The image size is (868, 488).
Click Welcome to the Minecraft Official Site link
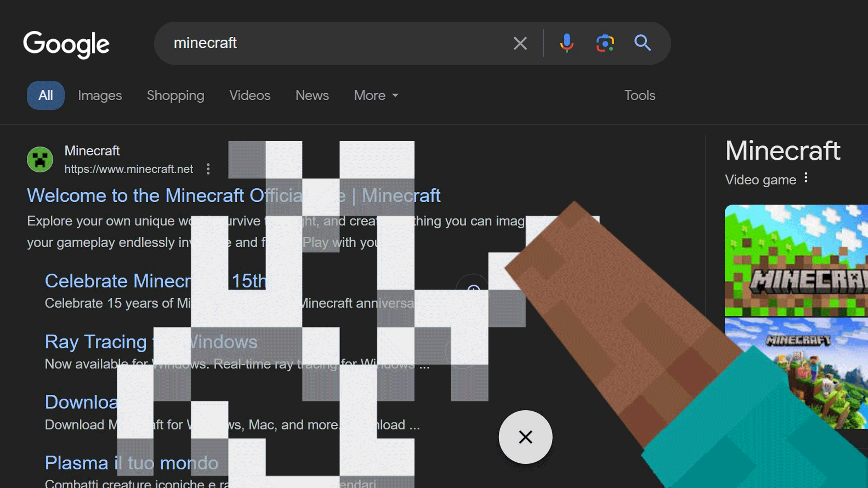[x=233, y=195]
